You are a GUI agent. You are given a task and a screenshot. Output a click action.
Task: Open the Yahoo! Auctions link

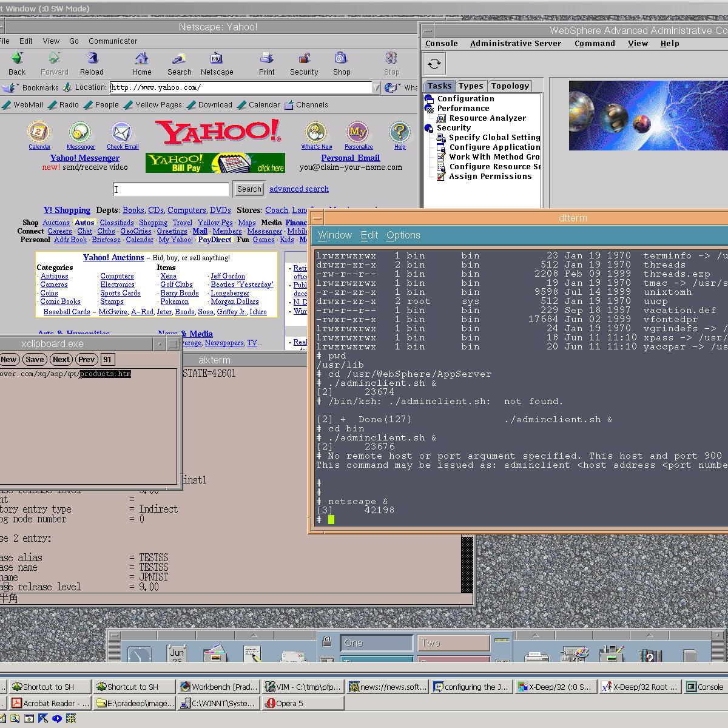click(x=113, y=258)
